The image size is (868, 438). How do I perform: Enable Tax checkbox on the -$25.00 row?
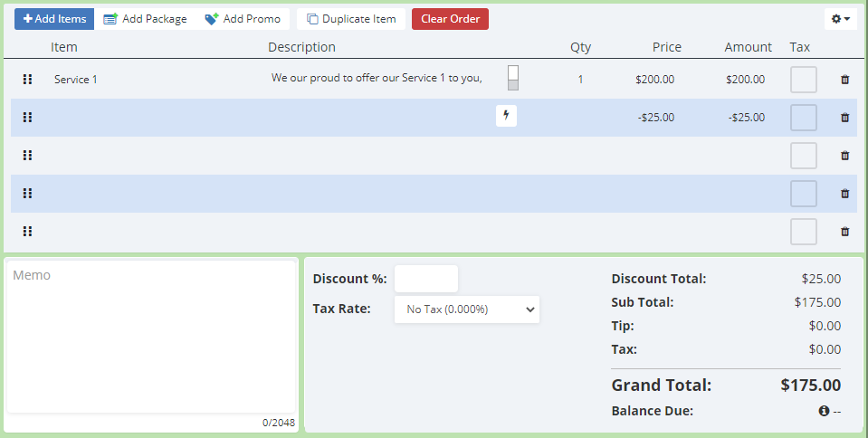pyautogui.click(x=804, y=118)
